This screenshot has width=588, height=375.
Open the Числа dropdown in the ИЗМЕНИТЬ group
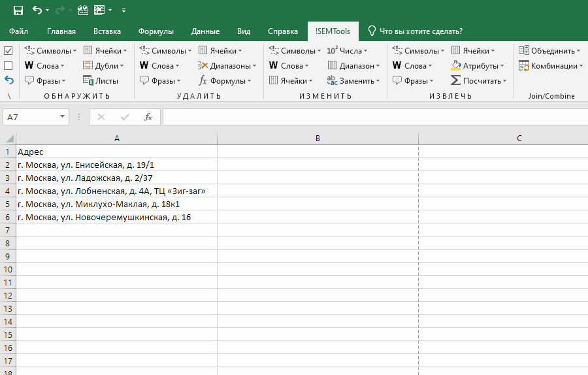347,51
